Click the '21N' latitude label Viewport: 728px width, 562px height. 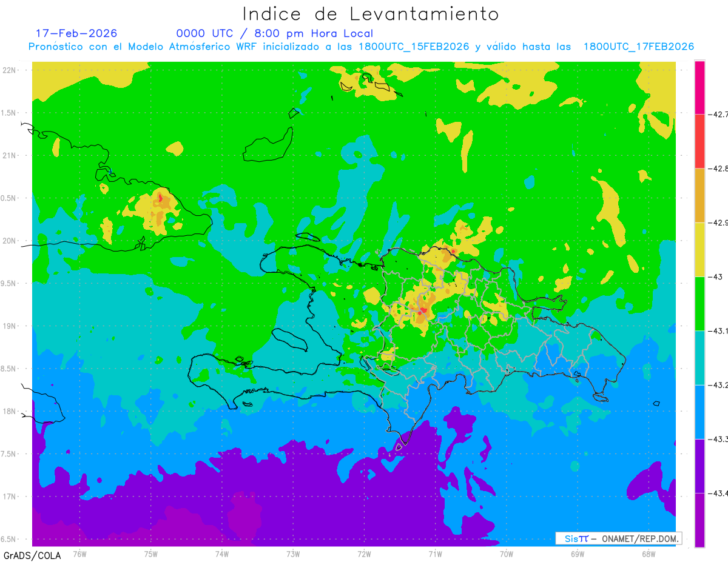[10, 155]
